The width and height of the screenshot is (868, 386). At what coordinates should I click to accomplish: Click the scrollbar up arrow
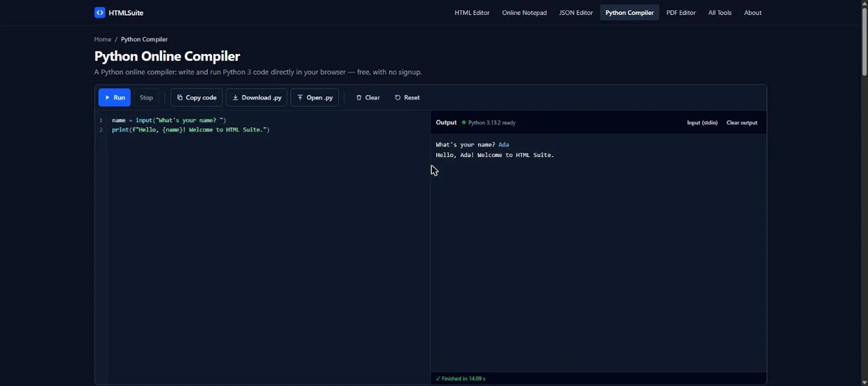pyautogui.click(x=864, y=3)
